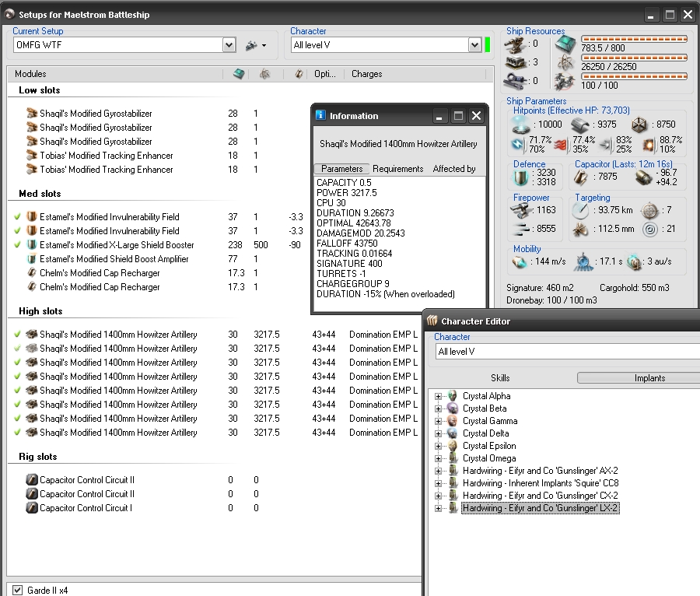Viewport: 700px width, 596px height.
Task: Toggle the Garde II x4 drones checkbox
Action: click(x=17, y=591)
